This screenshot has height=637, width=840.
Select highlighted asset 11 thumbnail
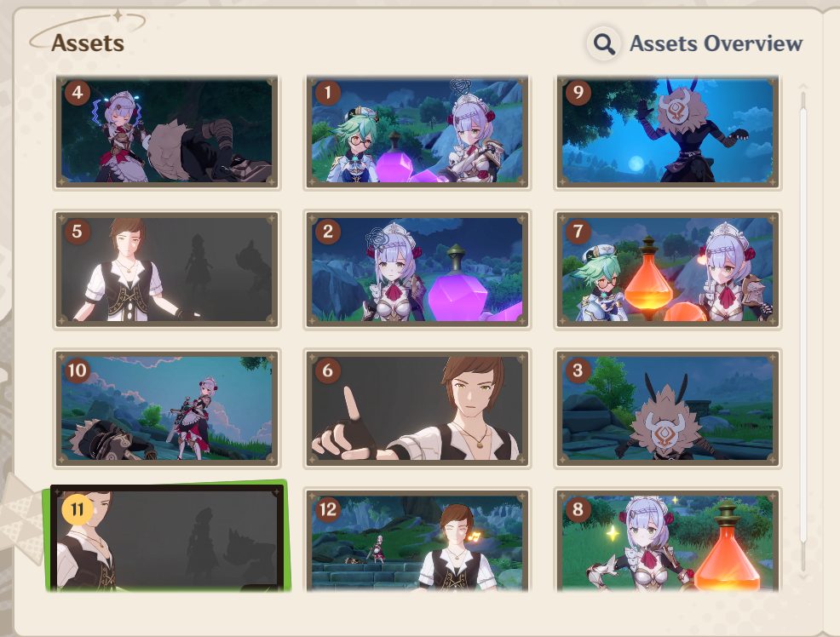167,537
